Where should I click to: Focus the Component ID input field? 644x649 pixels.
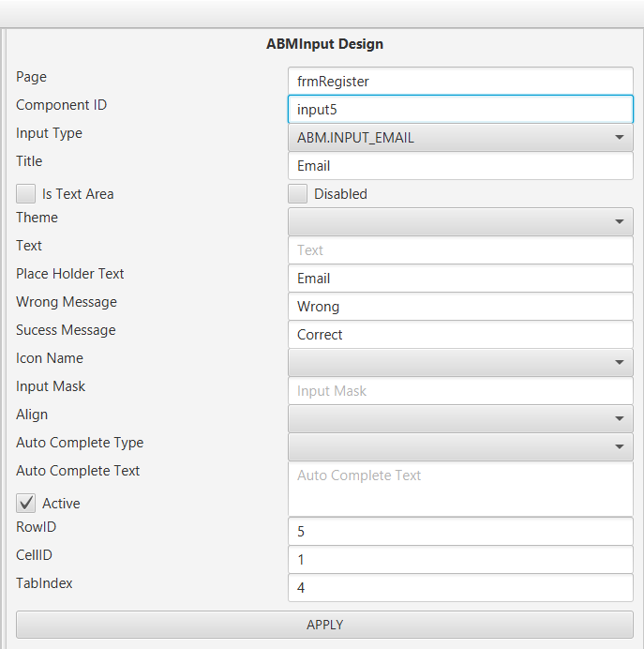click(x=459, y=110)
